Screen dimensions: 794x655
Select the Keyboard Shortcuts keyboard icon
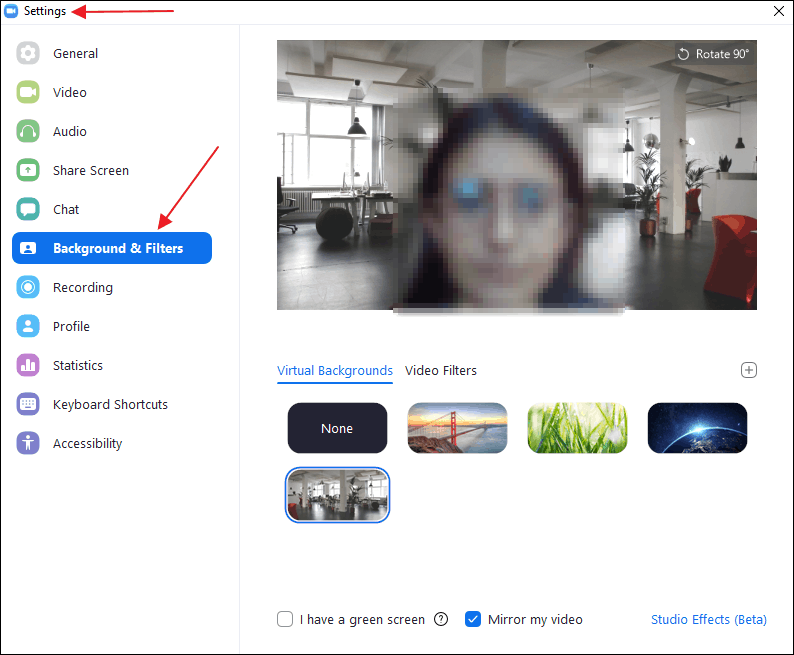point(28,404)
